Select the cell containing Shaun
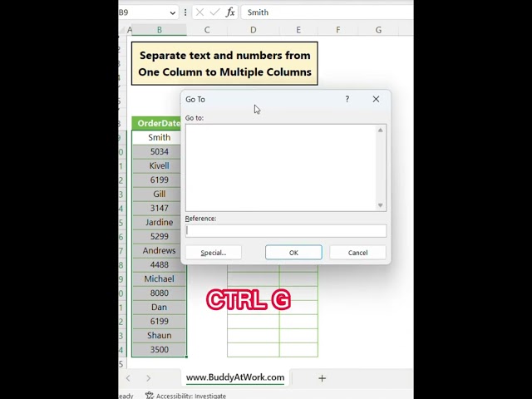 [x=159, y=336]
